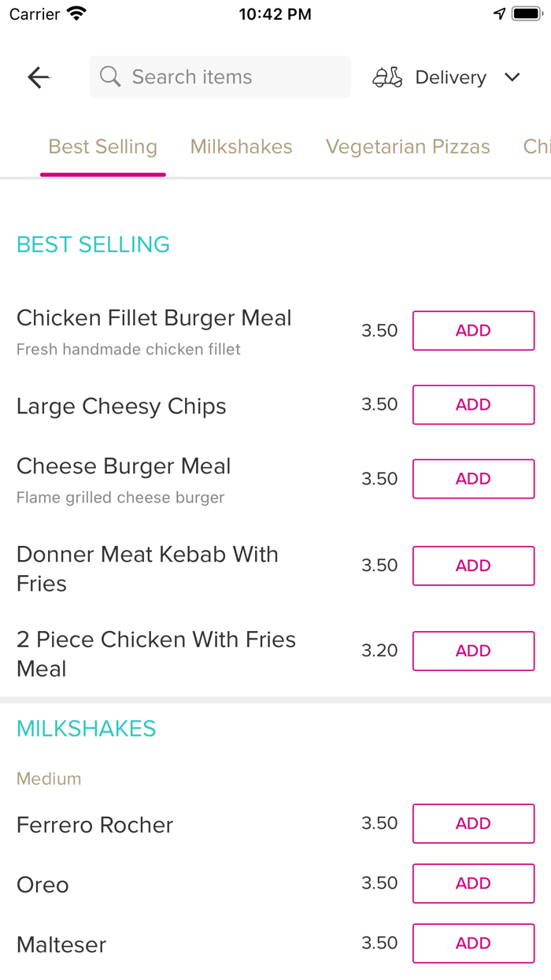Add Chicken Fillet Burger Meal

[473, 331]
